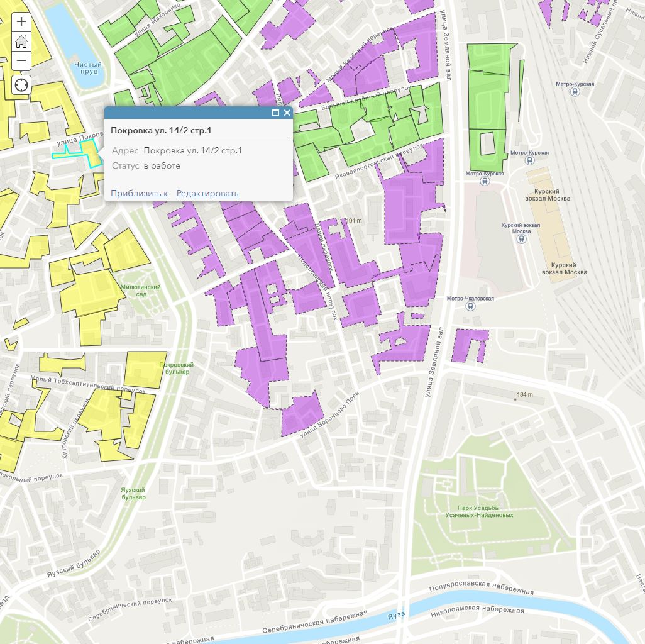The width and height of the screenshot is (645, 644).
Task: Click the 184 m elevation marker
Action: tap(524, 395)
